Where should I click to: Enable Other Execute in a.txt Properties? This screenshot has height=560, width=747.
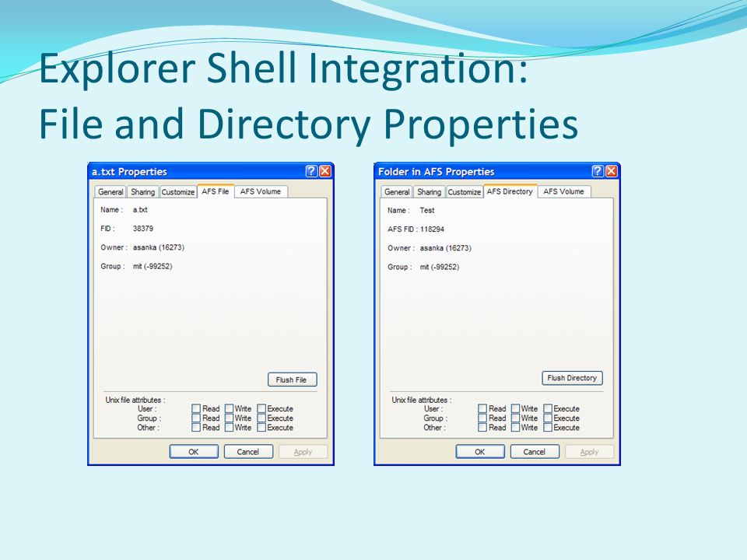(261, 428)
